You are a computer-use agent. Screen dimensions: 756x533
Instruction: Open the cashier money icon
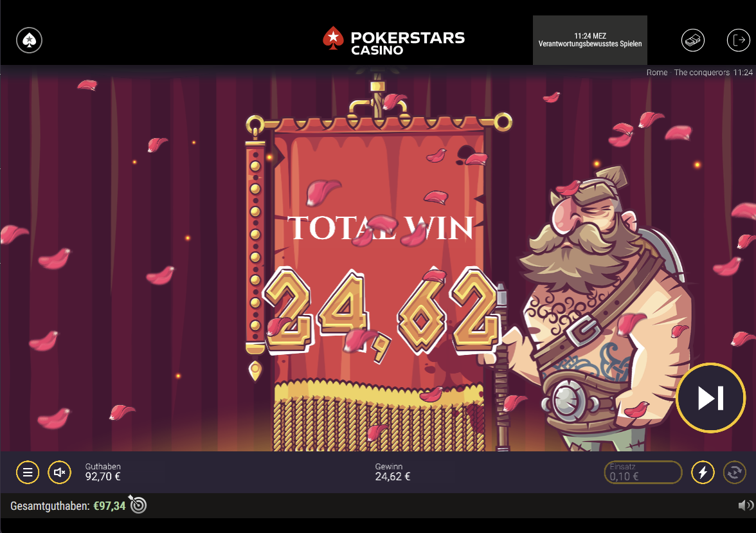693,40
